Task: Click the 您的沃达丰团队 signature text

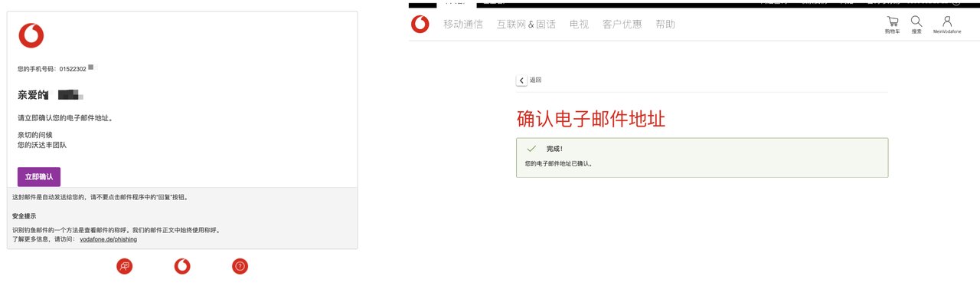Action: click(x=42, y=144)
